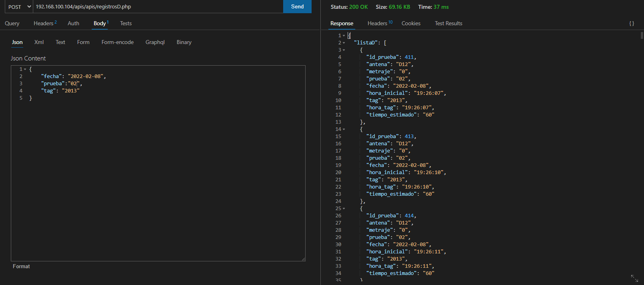Select the Body tab
The image size is (644, 285).
tap(101, 23)
